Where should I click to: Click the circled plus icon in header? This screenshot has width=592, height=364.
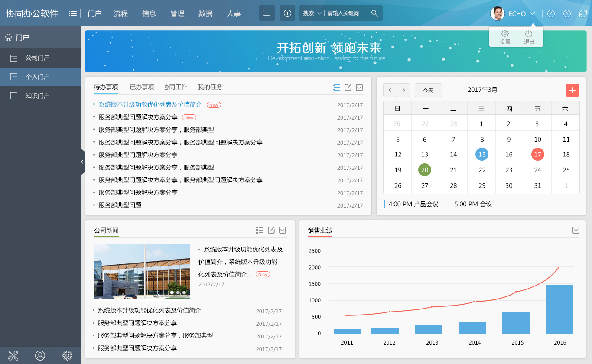tap(287, 13)
